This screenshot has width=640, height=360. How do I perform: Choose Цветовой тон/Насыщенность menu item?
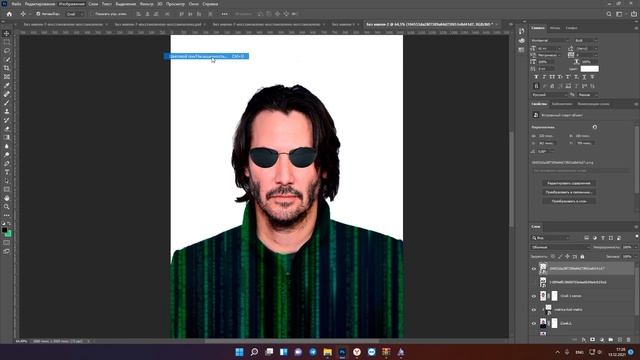tap(206, 56)
